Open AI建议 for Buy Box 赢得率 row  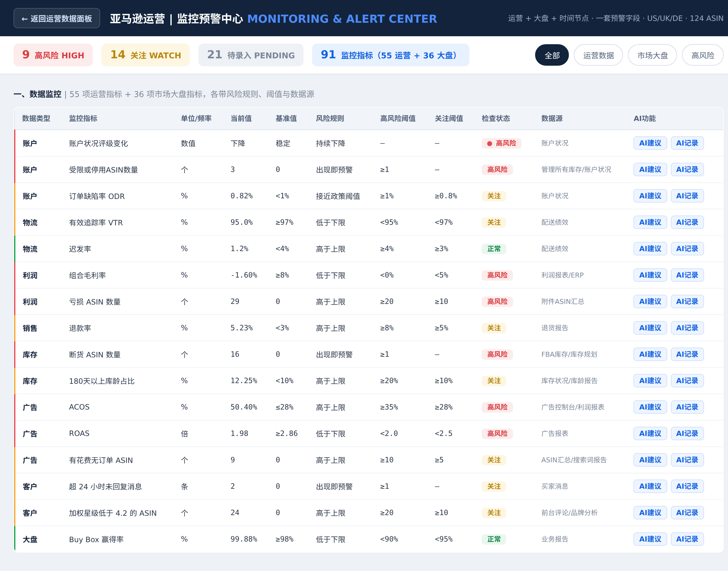coord(650,539)
